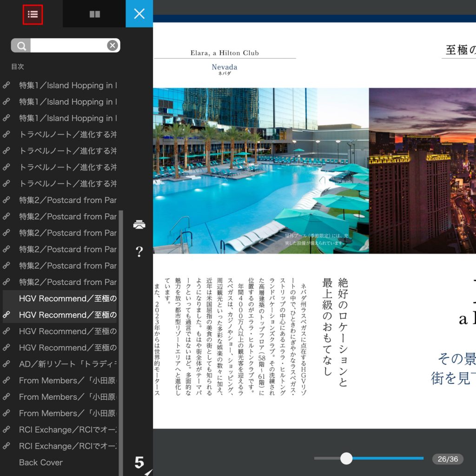Screen dimensions: 476x476
Task: Clear the search field with the round x
Action: 112,46
